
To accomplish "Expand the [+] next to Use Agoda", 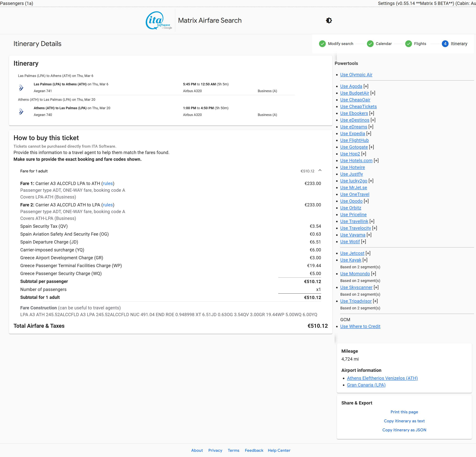I will (366, 86).
